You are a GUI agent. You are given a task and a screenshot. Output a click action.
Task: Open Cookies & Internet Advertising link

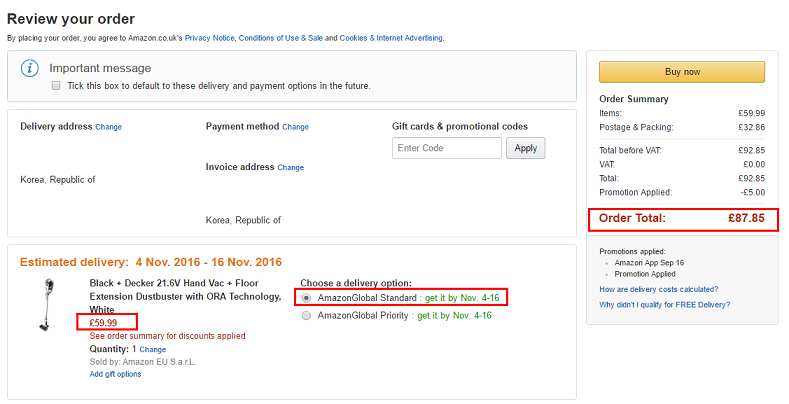click(391, 38)
